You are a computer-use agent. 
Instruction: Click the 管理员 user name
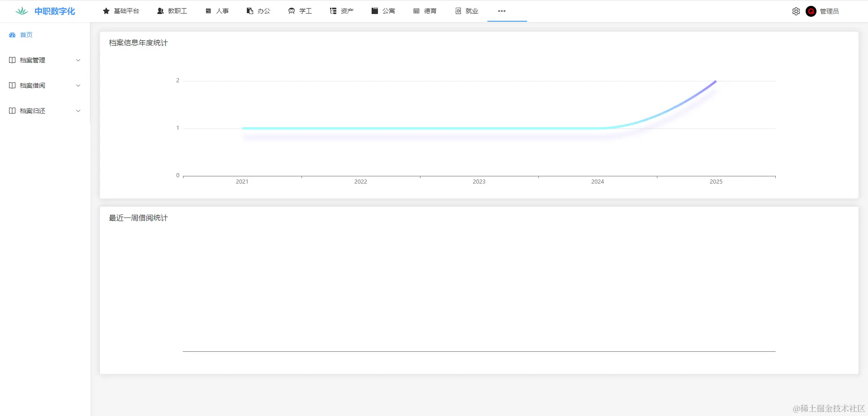point(829,11)
